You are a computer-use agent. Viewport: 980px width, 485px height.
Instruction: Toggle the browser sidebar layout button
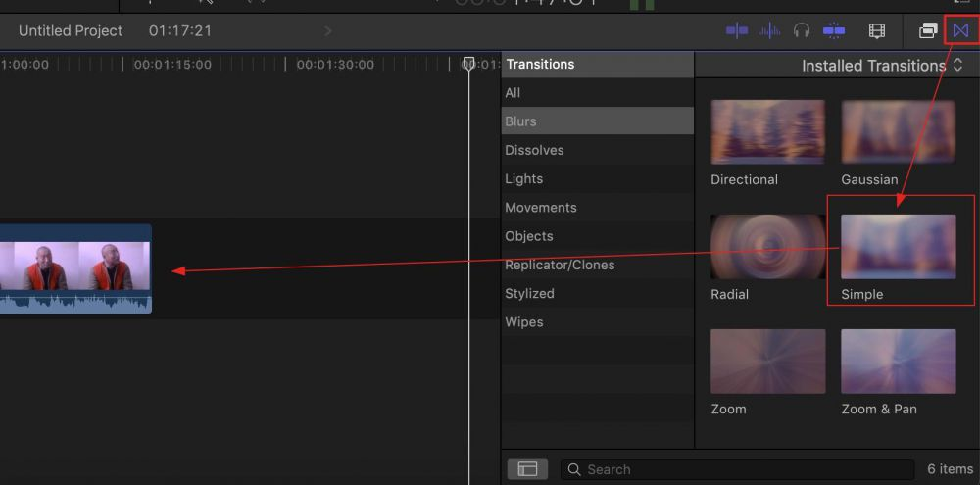click(x=527, y=469)
